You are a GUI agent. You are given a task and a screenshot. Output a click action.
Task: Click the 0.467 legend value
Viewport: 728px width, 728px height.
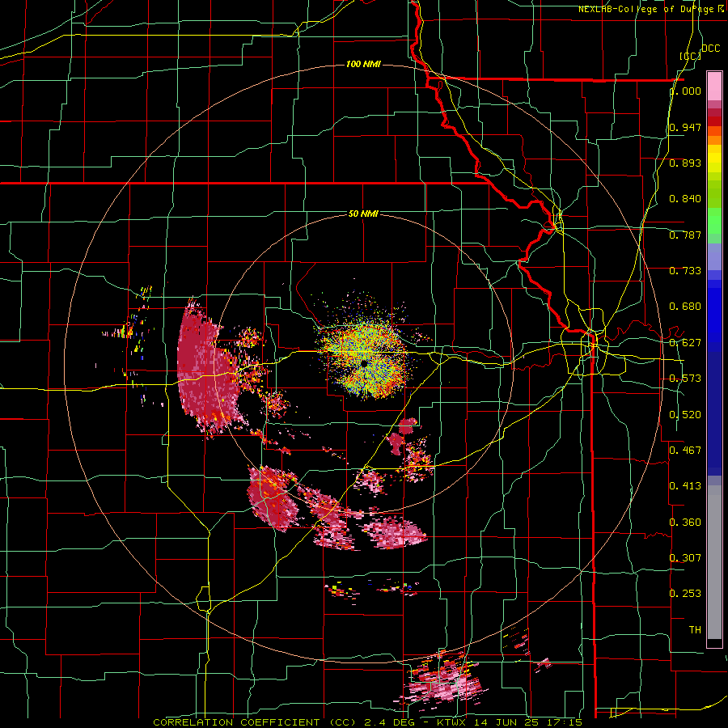click(685, 451)
